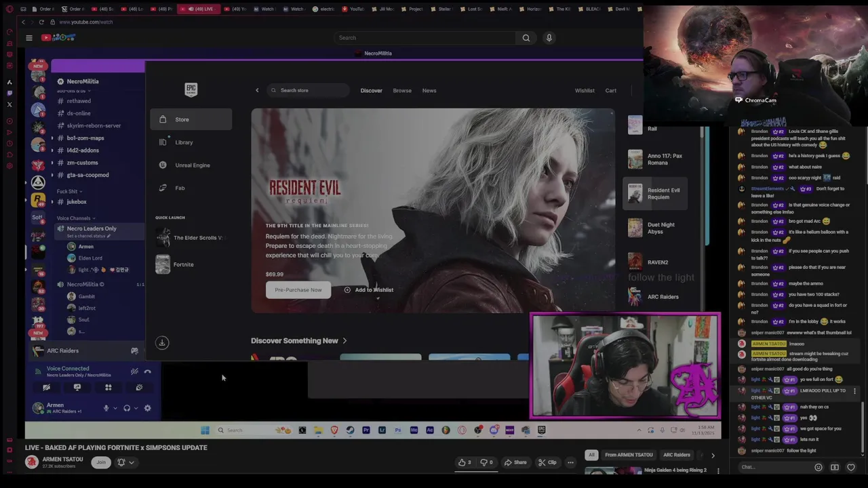Toggle Discord camera in voice panel
Image resolution: width=868 pixels, height=488 pixels.
46,388
